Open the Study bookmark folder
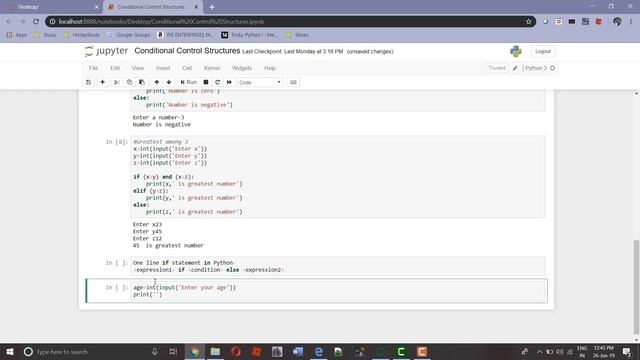Screen dimensions: 640x360 click(x=45, y=35)
